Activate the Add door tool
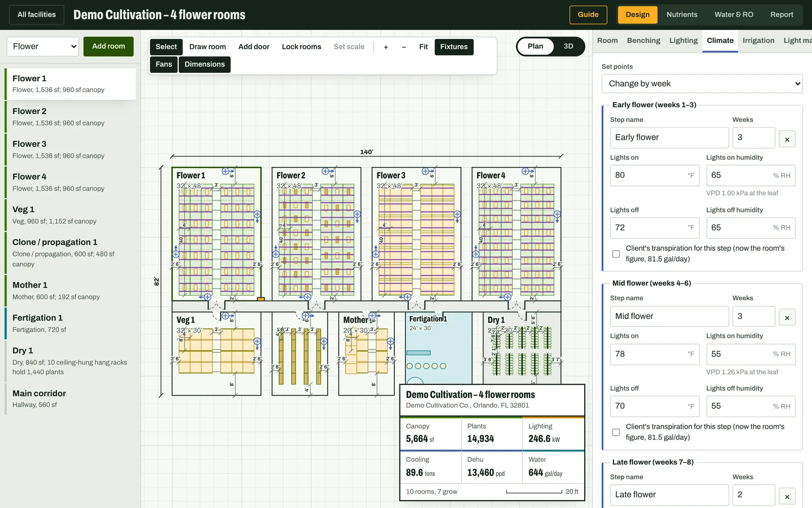The image size is (812, 508). point(254,47)
